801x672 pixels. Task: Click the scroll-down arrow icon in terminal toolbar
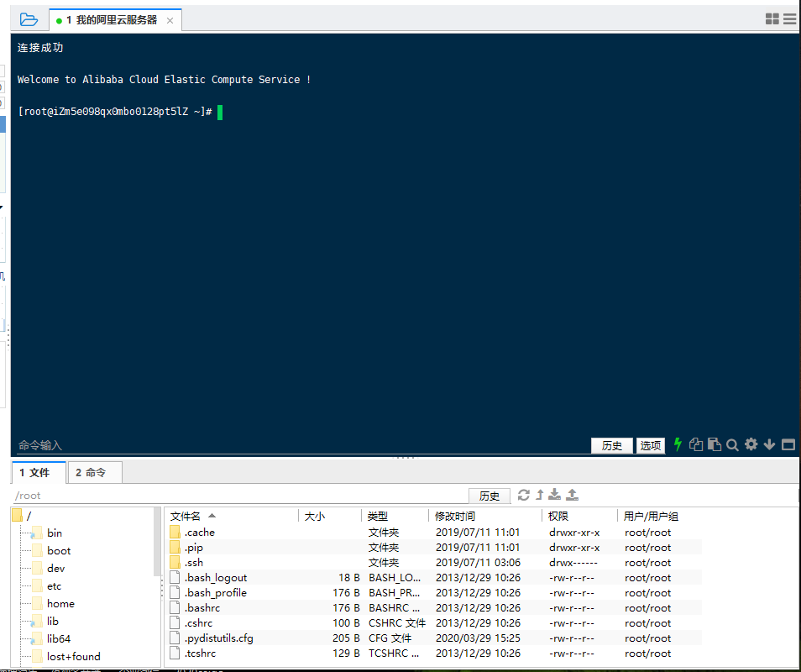point(769,444)
